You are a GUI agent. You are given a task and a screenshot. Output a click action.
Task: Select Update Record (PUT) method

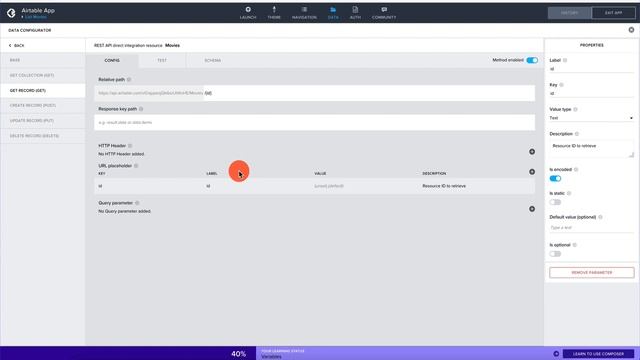click(43, 120)
